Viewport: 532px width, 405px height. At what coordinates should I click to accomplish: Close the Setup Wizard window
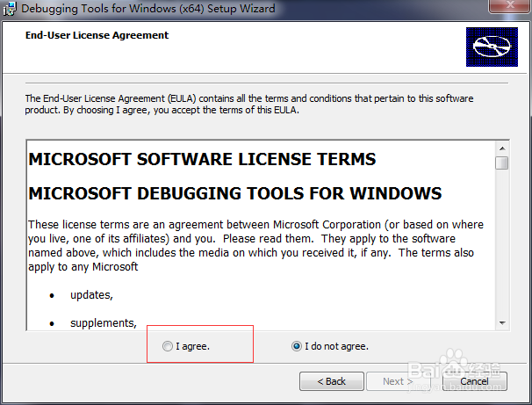click(x=510, y=5)
